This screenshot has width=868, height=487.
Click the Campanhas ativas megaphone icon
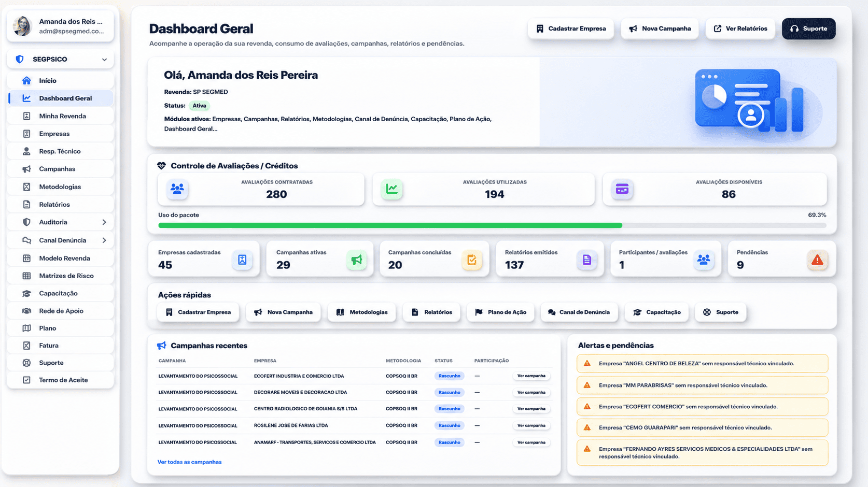pyautogui.click(x=357, y=260)
